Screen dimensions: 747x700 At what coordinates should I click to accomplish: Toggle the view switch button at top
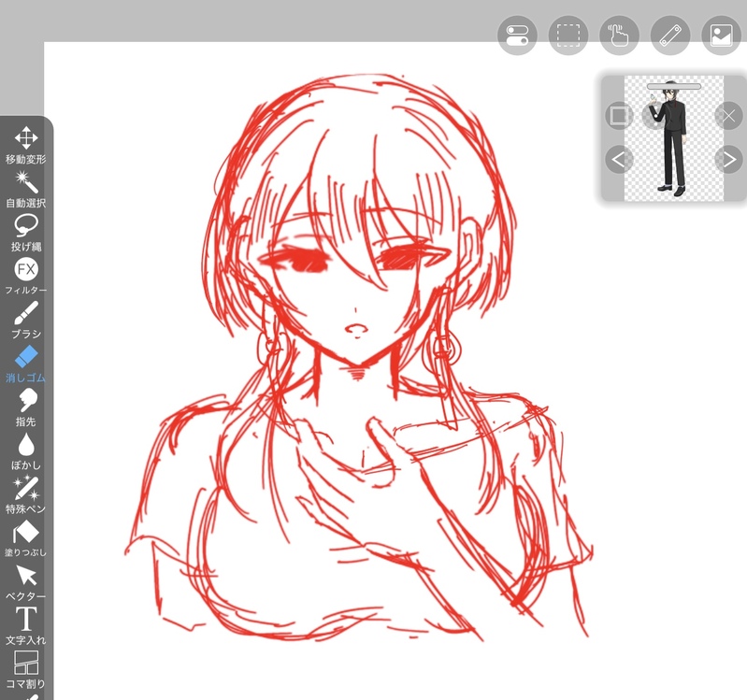pyautogui.click(x=517, y=36)
